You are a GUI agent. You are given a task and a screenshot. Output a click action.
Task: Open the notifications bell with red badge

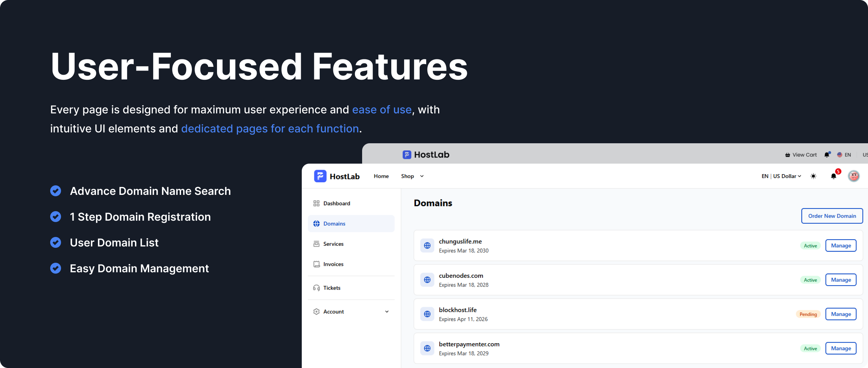833,176
